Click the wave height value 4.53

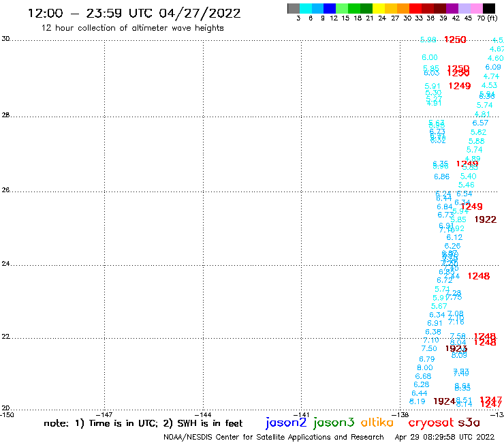point(489,85)
